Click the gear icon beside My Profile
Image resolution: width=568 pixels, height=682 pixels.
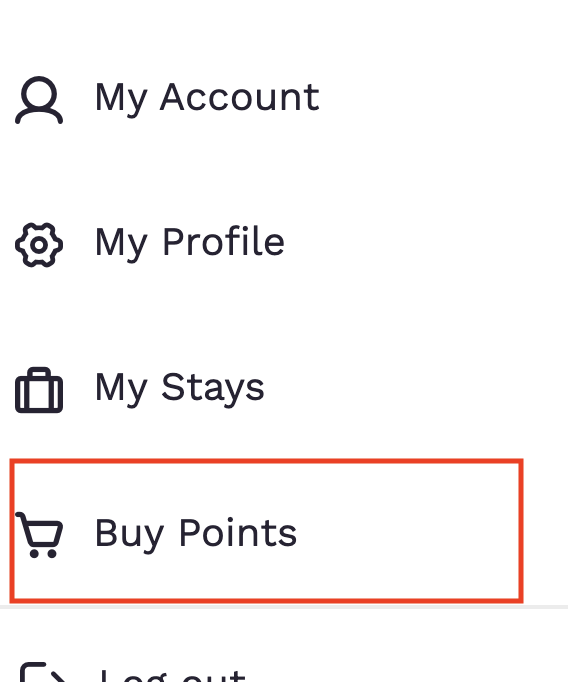coord(39,245)
